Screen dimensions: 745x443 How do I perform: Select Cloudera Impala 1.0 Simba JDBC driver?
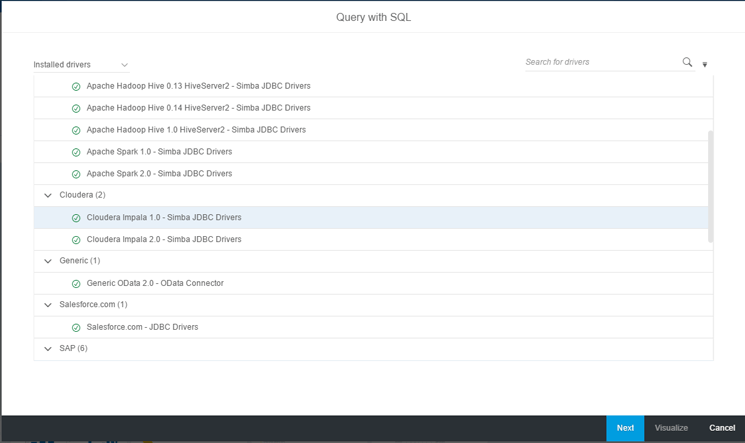pos(164,217)
